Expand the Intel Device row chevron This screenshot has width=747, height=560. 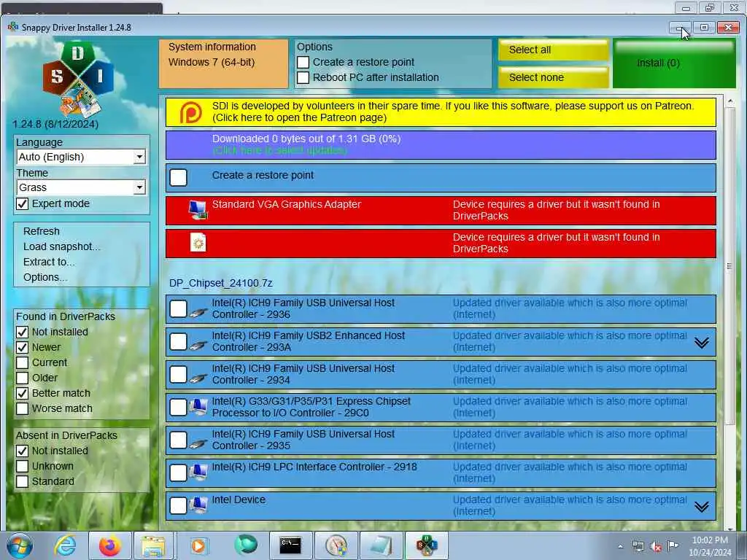click(x=701, y=507)
